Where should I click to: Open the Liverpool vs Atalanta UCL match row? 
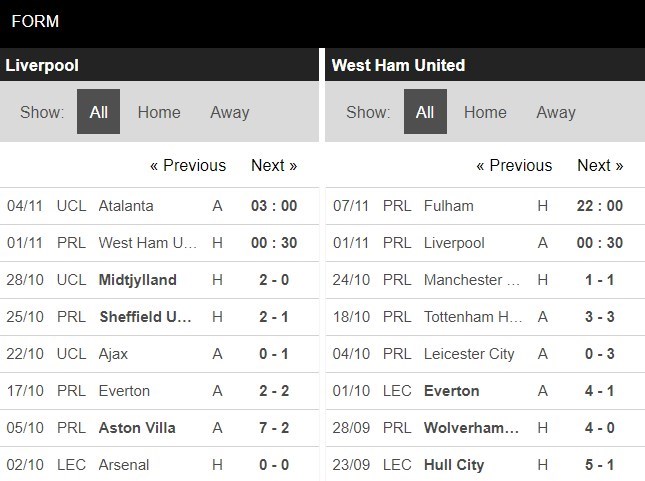tap(159, 206)
